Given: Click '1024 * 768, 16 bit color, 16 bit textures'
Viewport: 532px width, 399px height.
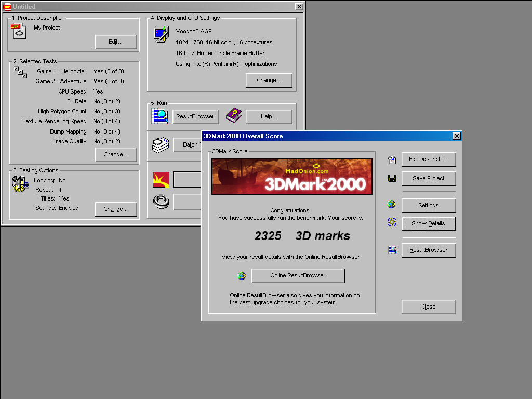Looking at the screenshot, I should (224, 42).
